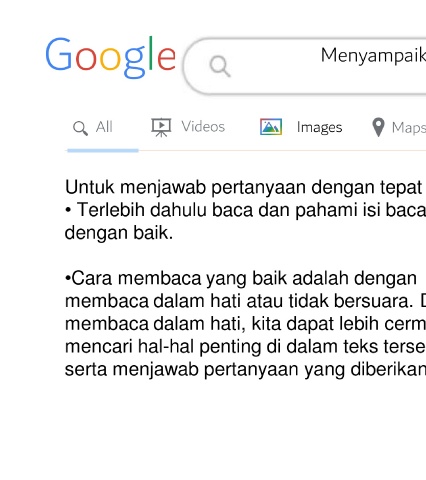Click the line "Untuk menjawab pertanyaan dengan tepat"

(244, 188)
